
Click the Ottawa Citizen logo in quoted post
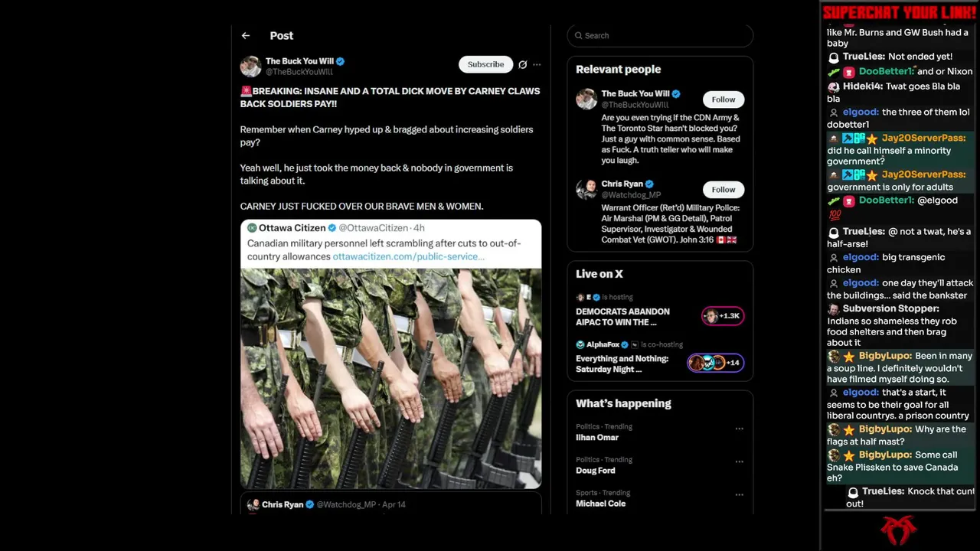(252, 227)
